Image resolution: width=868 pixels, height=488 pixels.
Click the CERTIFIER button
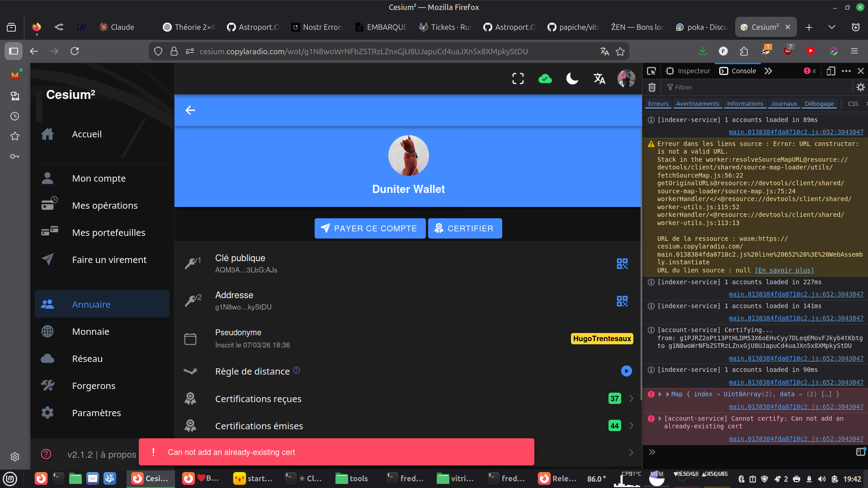[465, 229]
